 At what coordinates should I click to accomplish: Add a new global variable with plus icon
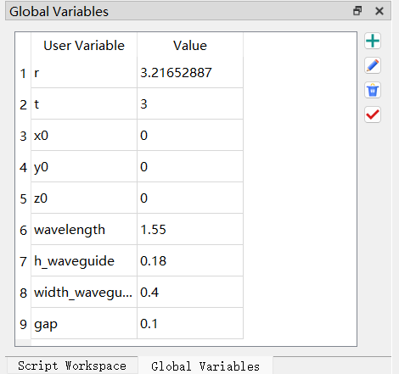pyautogui.click(x=372, y=41)
